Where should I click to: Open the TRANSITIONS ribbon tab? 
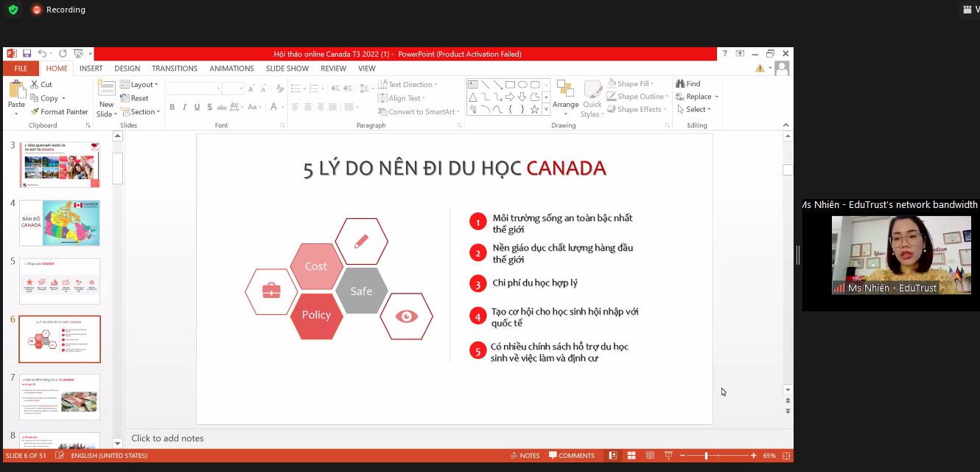point(175,69)
